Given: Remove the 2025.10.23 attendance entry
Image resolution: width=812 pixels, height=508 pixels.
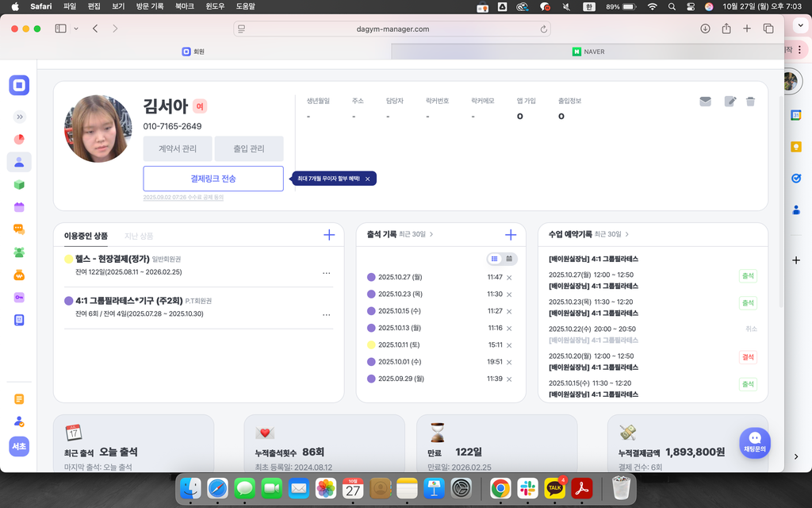Looking at the screenshot, I should coord(509,294).
